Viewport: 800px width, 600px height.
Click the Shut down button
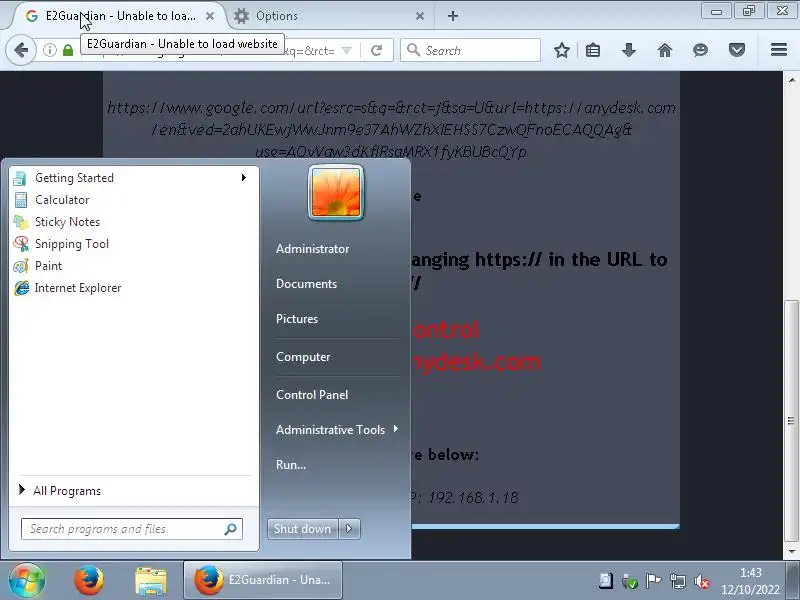click(302, 529)
